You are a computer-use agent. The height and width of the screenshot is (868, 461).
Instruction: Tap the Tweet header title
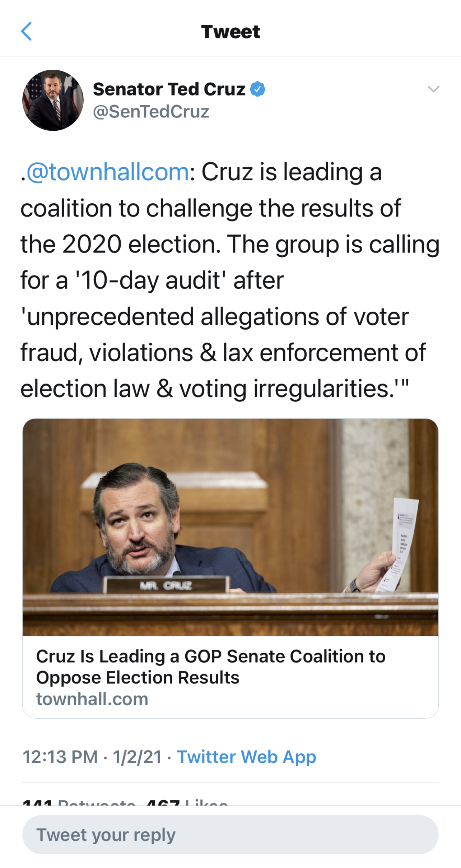click(230, 32)
